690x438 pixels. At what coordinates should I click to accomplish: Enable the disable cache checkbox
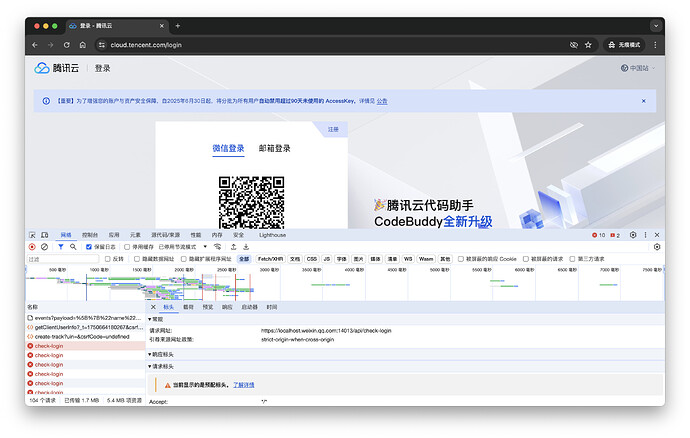(x=127, y=247)
